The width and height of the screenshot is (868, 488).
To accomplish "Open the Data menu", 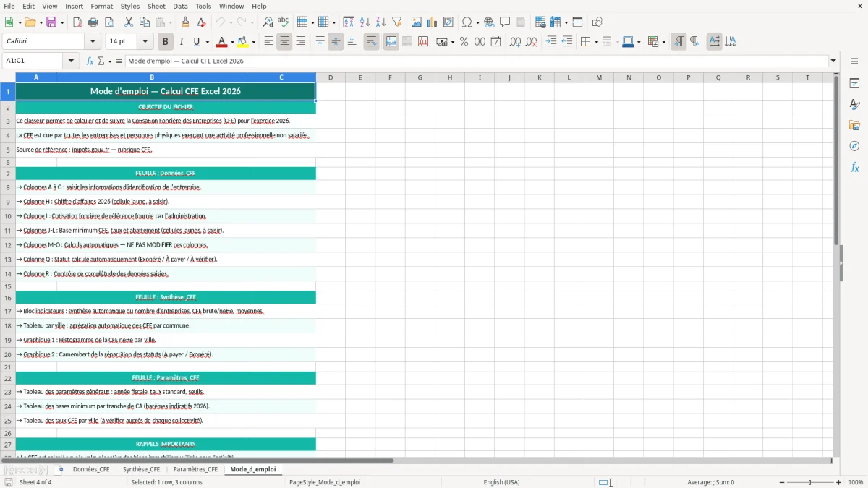I will (180, 6).
